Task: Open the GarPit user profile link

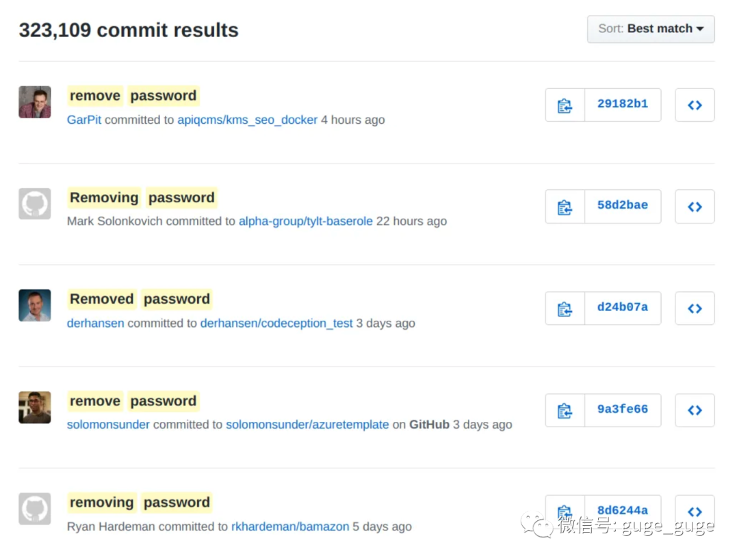Action: 84,120
